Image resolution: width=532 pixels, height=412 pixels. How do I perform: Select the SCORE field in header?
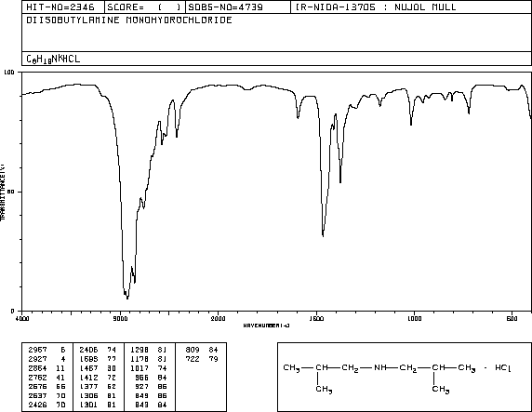pos(145,7)
